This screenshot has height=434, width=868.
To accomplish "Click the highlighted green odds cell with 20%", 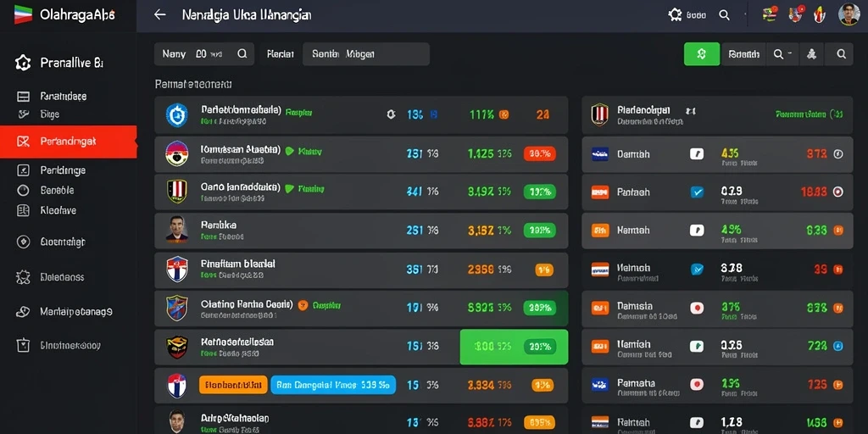I will coord(514,347).
